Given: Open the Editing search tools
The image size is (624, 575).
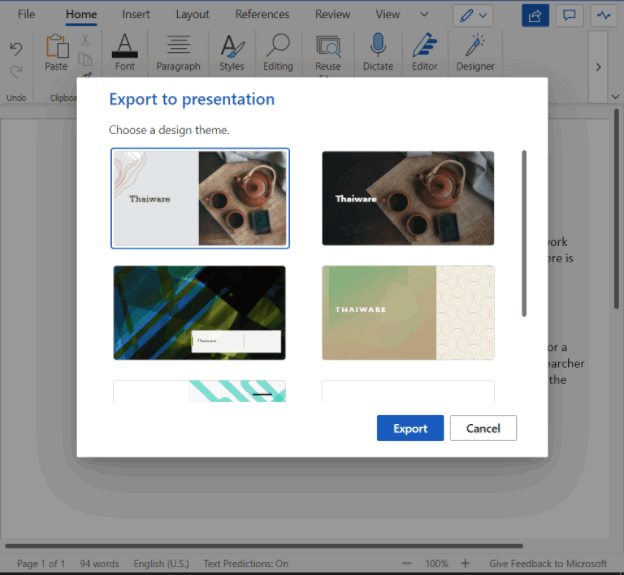Looking at the screenshot, I should click(278, 53).
